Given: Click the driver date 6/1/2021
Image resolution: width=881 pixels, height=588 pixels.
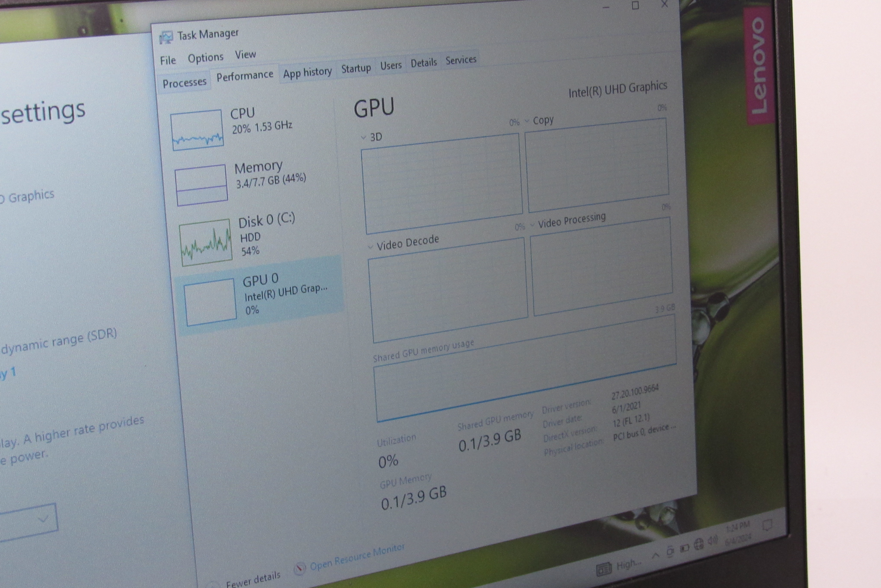Looking at the screenshot, I should tap(626, 407).
